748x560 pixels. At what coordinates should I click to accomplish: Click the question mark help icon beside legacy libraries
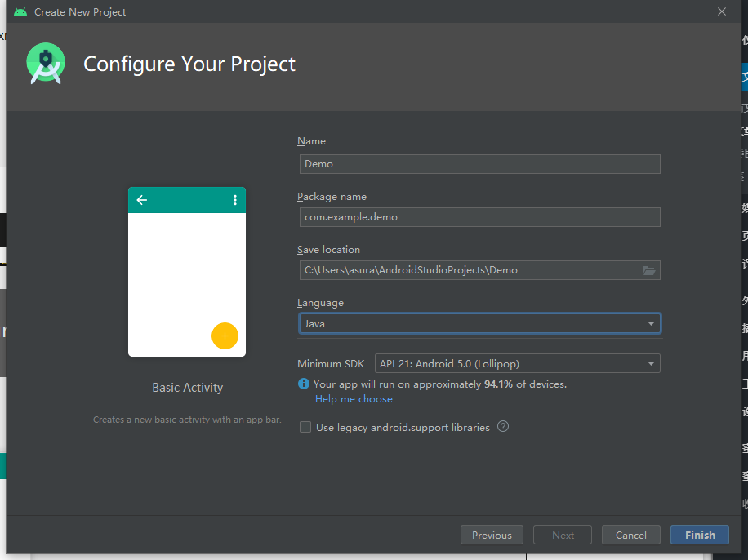[503, 426]
